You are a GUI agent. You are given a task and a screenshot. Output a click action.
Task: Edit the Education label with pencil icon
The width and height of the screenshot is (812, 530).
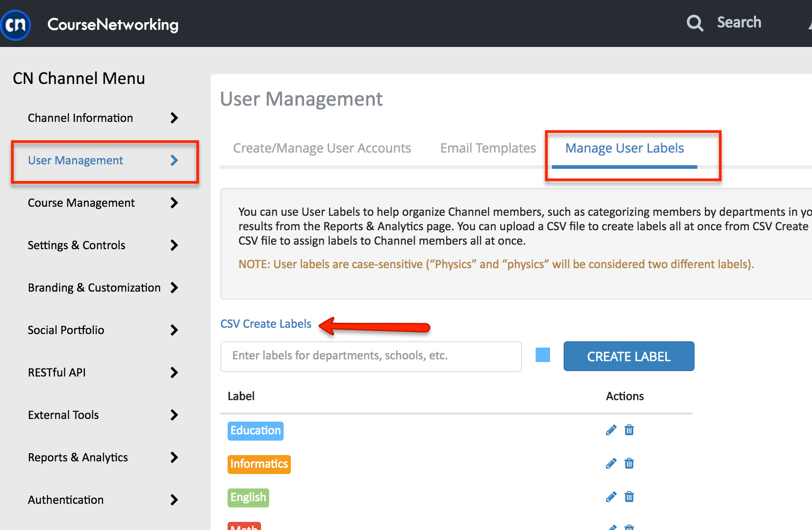[x=611, y=430]
